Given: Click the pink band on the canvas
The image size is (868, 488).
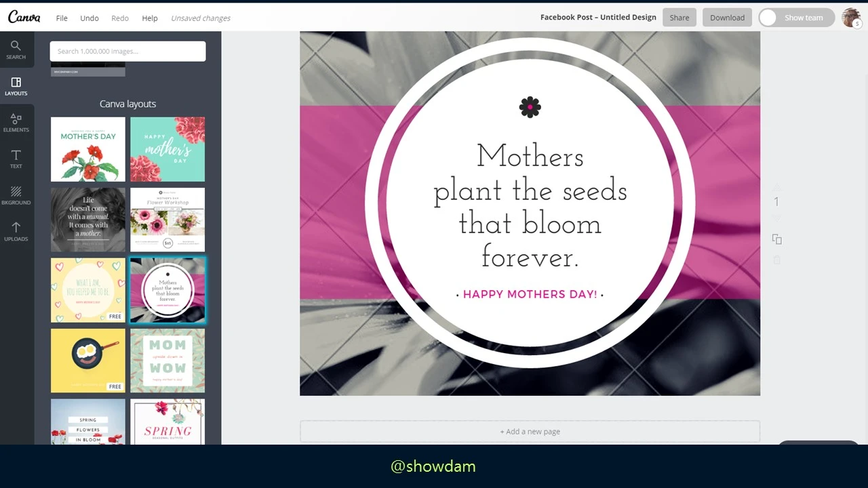Looking at the screenshot, I should [332, 202].
